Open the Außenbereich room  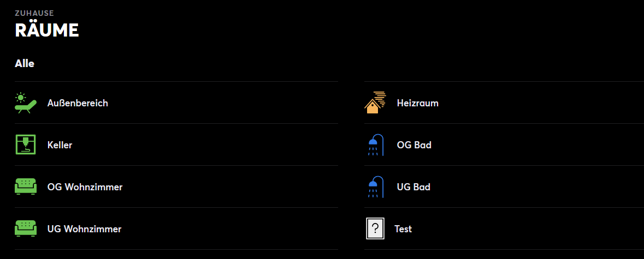(78, 103)
